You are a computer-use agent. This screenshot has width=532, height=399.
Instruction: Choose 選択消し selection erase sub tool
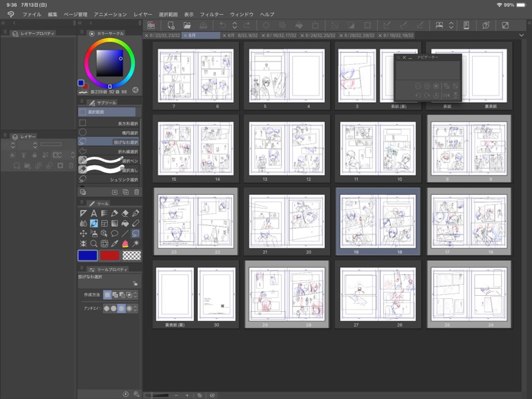click(109, 170)
